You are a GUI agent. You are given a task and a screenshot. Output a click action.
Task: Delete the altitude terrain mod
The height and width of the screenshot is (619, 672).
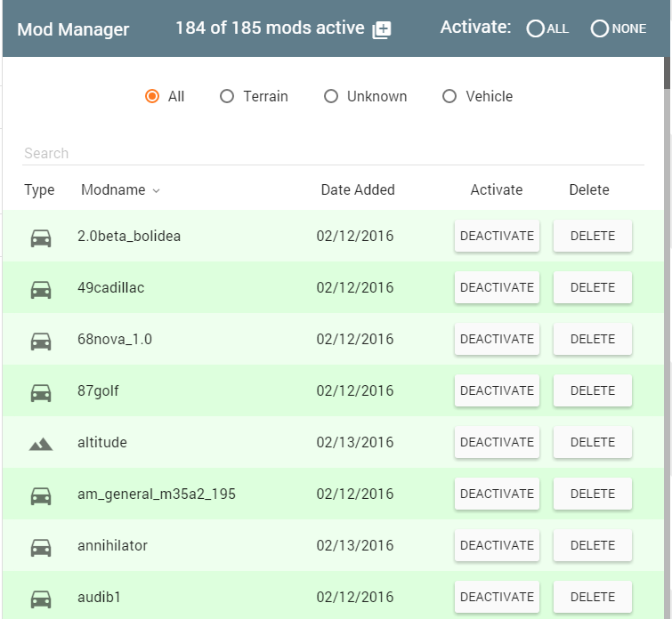[592, 442]
